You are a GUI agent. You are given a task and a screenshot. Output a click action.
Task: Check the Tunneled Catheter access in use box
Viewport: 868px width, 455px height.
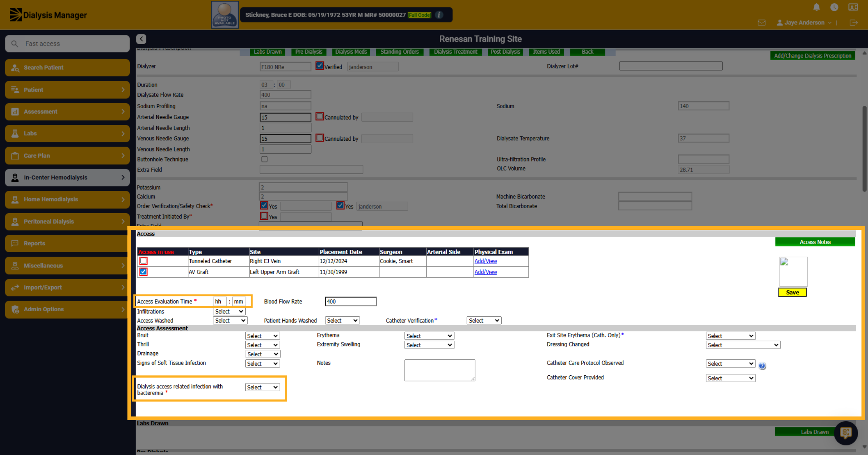(144, 261)
